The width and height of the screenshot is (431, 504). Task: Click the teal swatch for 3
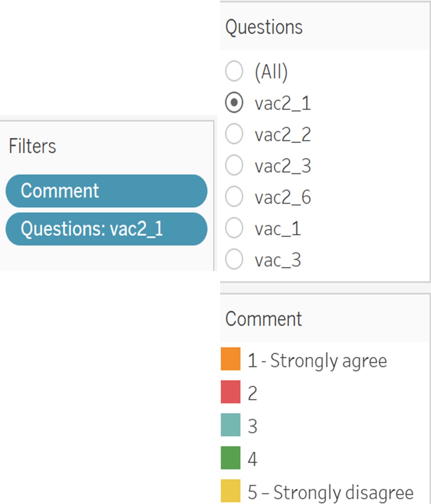pos(230,425)
